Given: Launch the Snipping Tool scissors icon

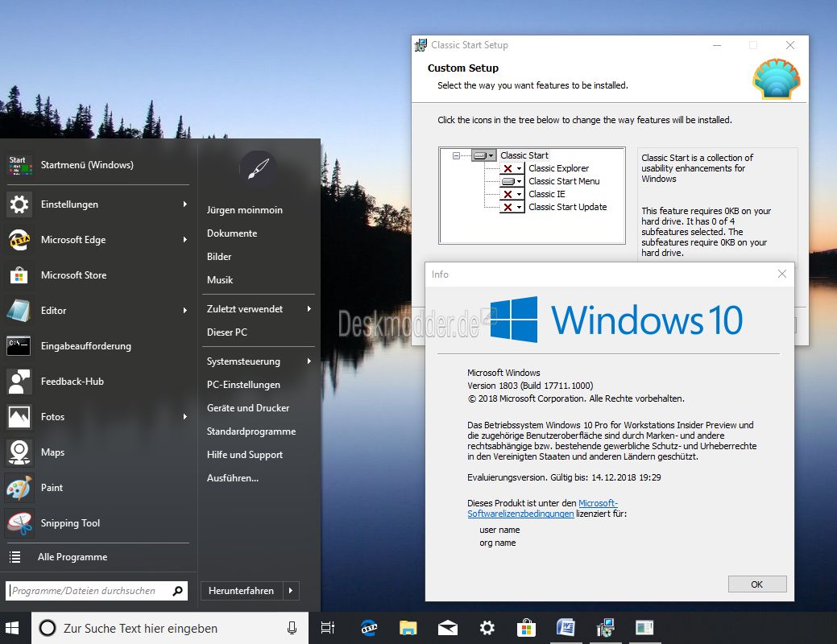Looking at the screenshot, I should tap(20, 523).
